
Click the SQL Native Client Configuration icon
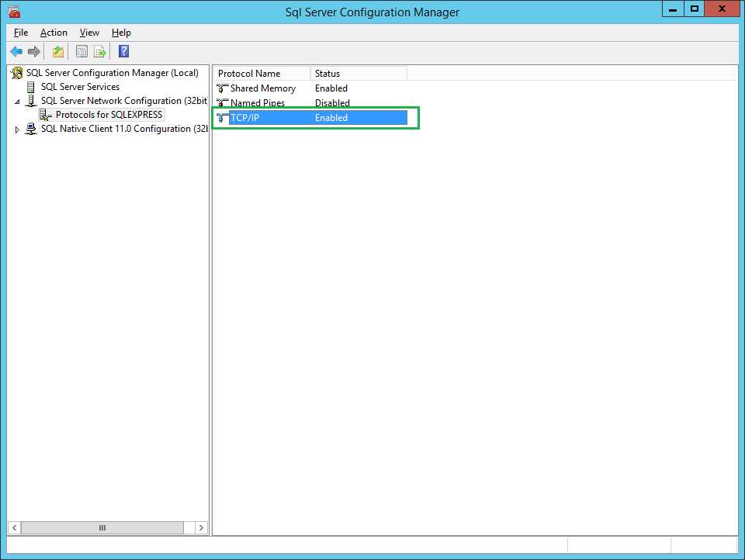(x=31, y=129)
